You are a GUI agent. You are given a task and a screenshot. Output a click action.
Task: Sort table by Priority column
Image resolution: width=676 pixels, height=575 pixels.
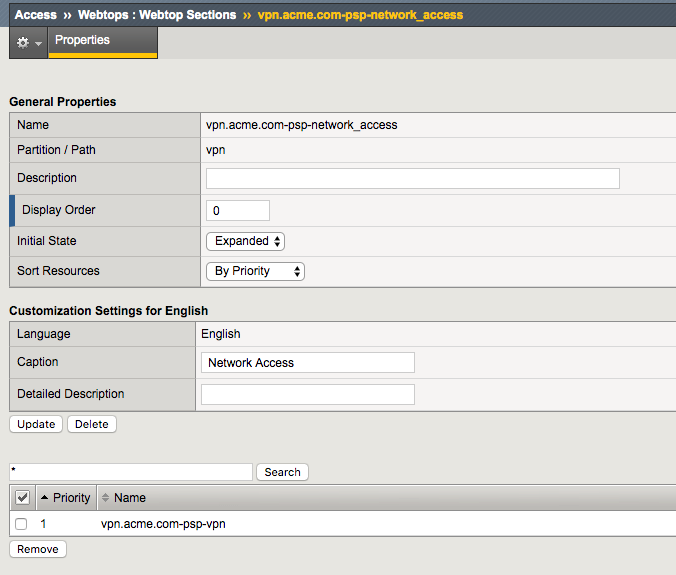[66, 498]
